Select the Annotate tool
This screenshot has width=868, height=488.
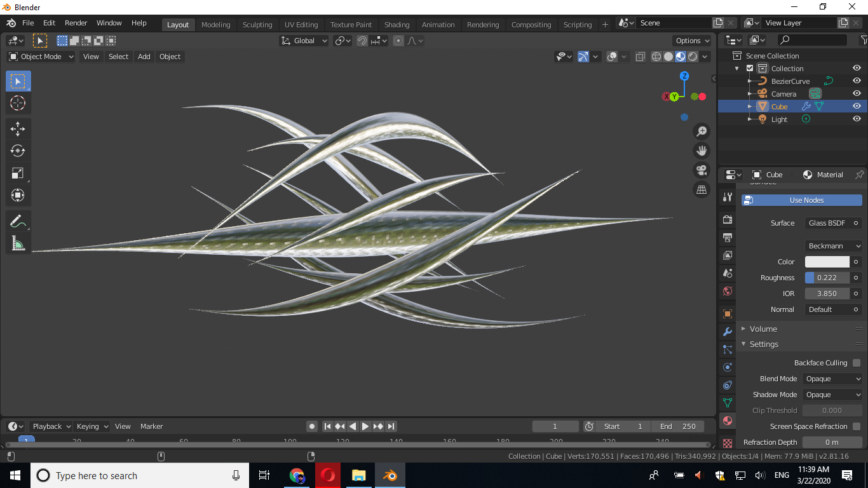[18, 220]
